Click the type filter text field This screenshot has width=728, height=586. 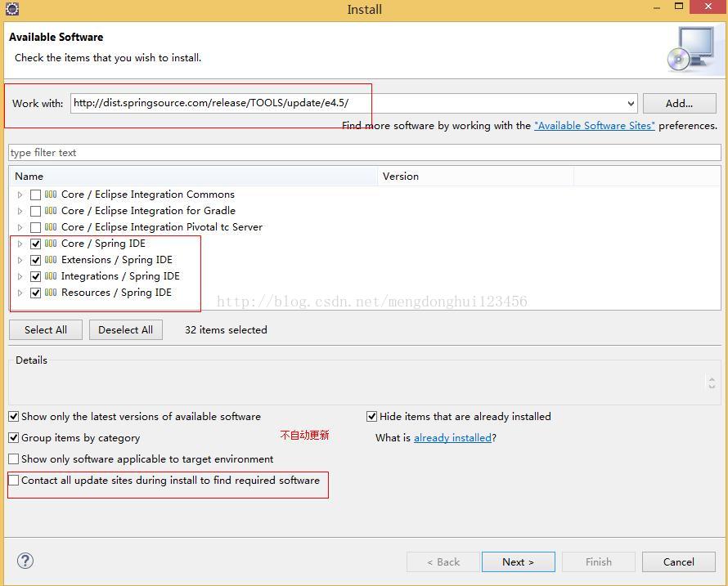click(365, 153)
